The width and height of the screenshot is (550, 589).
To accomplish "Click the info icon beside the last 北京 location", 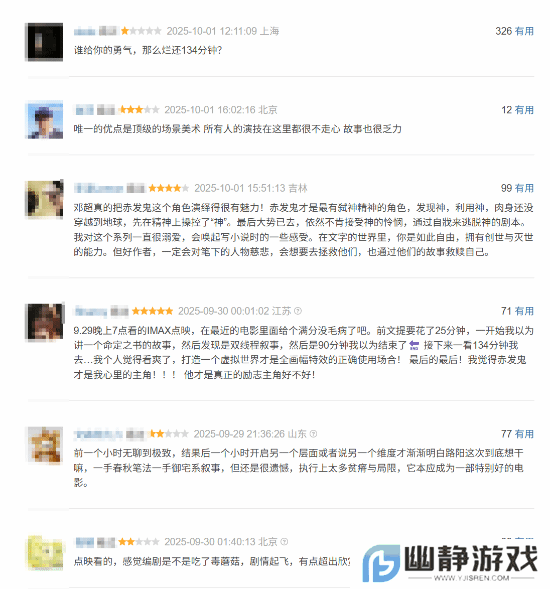I will (284, 542).
